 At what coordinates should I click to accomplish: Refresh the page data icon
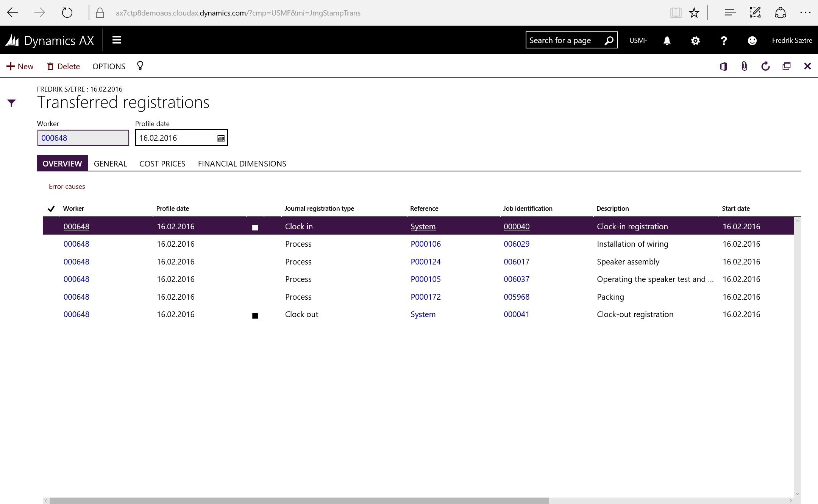(x=765, y=67)
